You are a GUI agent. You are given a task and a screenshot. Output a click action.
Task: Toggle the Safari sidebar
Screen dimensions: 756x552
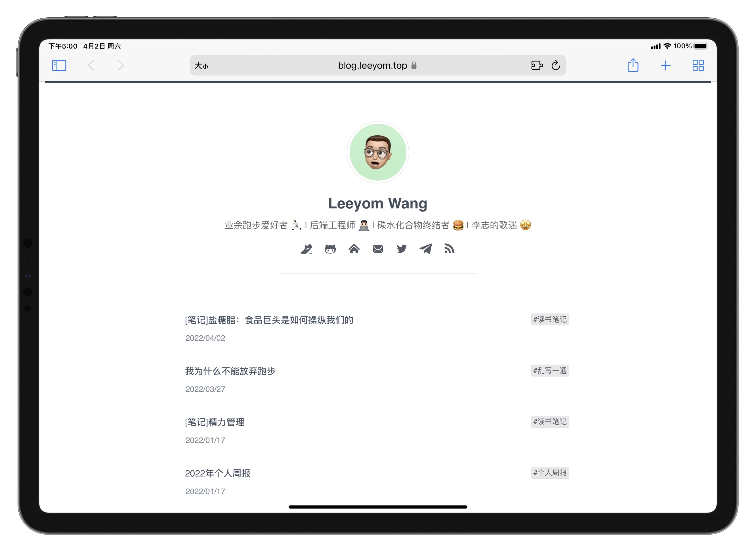(x=59, y=66)
